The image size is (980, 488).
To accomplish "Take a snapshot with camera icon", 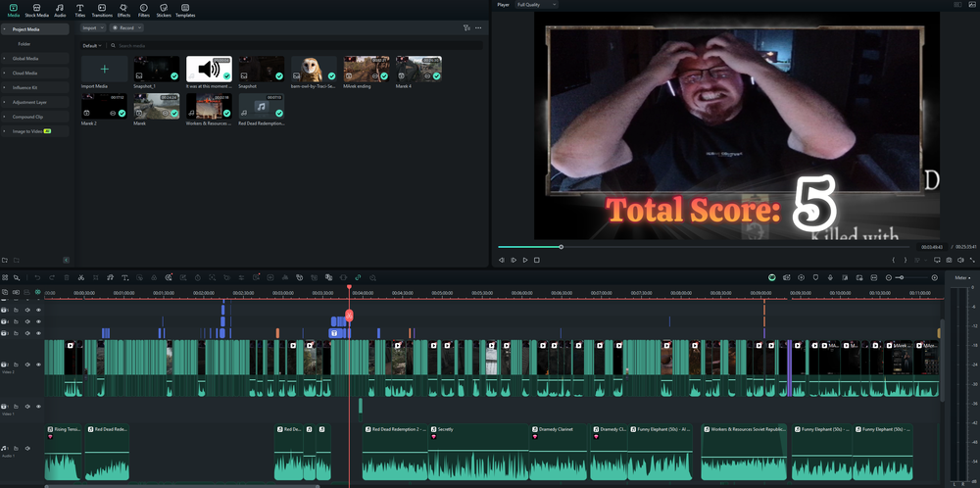I will [949, 260].
